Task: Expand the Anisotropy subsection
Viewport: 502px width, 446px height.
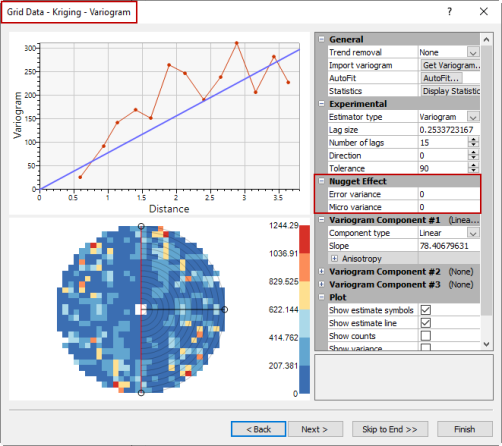Action: pyautogui.click(x=335, y=258)
